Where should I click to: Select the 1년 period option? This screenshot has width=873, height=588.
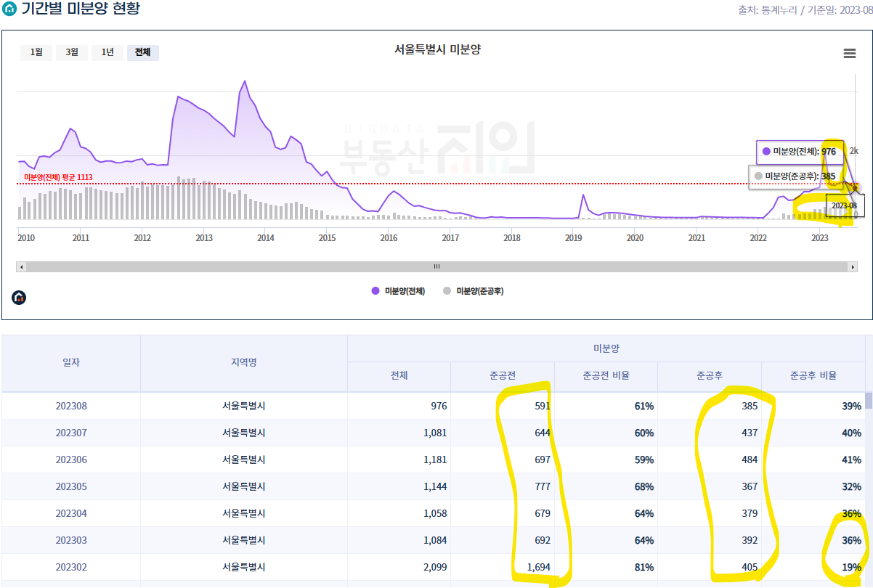(106, 53)
